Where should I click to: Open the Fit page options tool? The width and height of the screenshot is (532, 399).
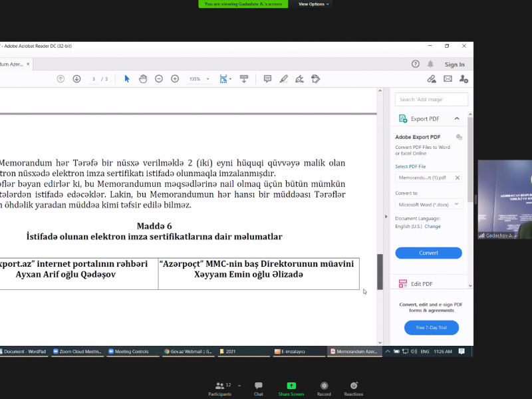[x=225, y=79]
